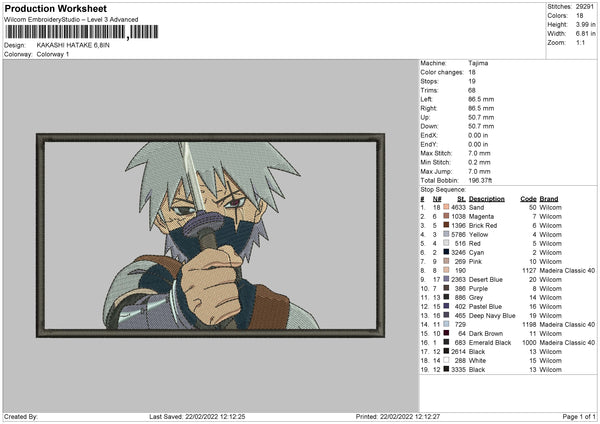The width and height of the screenshot is (600, 424).
Task: Select the Machine value 'Tajima'
Action: point(478,63)
